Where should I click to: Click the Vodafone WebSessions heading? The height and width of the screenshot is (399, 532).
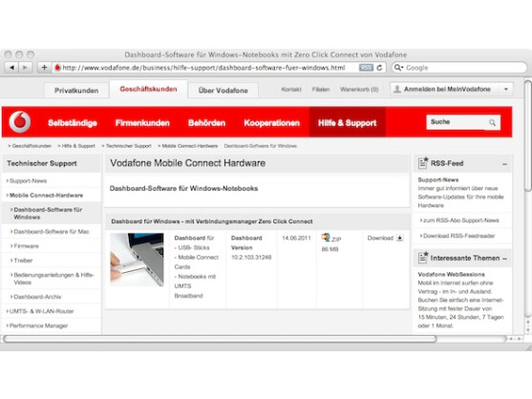451,274
